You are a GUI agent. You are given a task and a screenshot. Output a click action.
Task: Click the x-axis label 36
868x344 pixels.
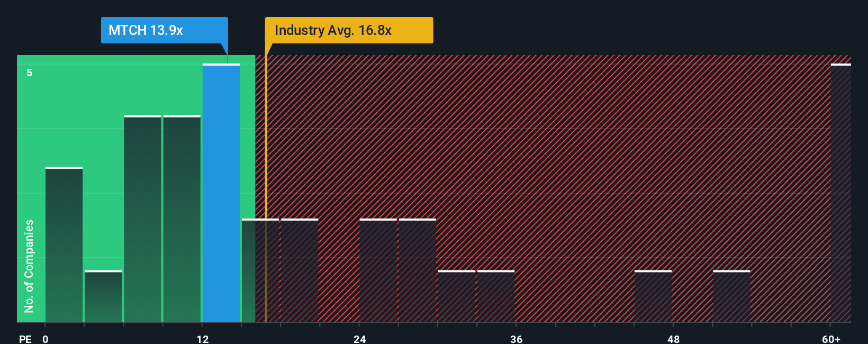pos(517,339)
